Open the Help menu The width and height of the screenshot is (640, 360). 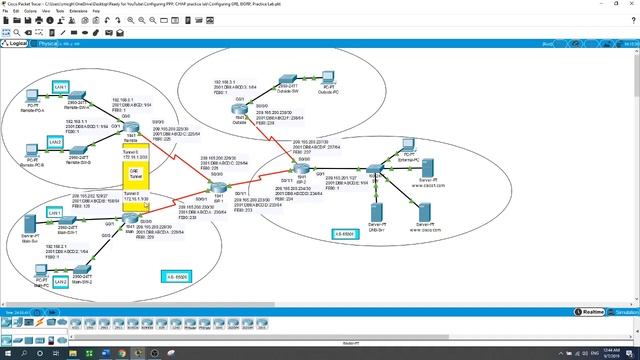[96, 11]
